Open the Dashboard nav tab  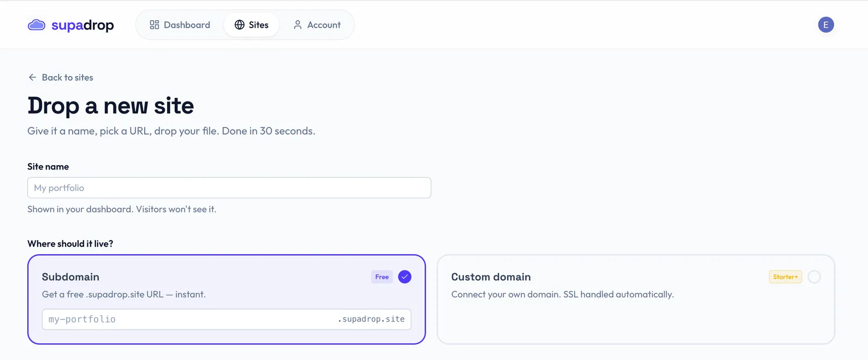[180, 25]
